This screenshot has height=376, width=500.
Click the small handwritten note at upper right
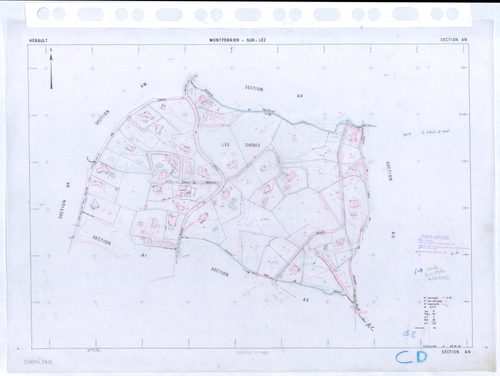pyautogui.click(x=427, y=133)
